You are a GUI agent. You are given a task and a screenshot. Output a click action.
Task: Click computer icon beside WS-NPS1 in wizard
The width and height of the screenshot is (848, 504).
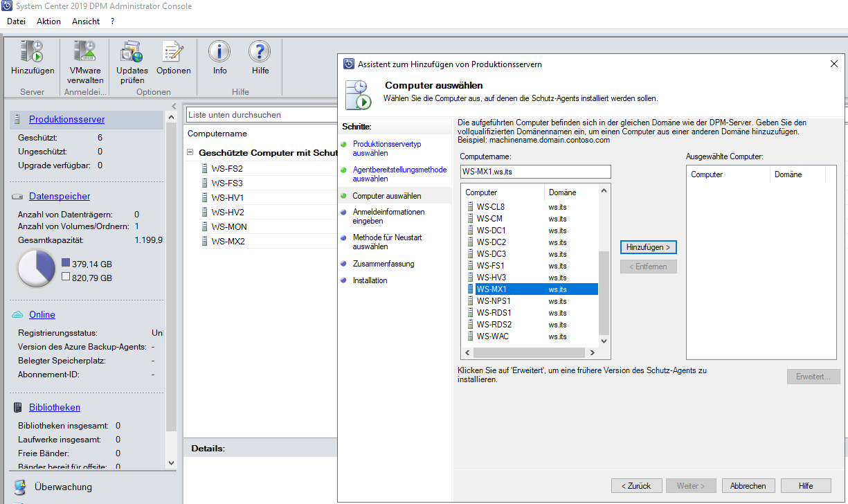[471, 300]
